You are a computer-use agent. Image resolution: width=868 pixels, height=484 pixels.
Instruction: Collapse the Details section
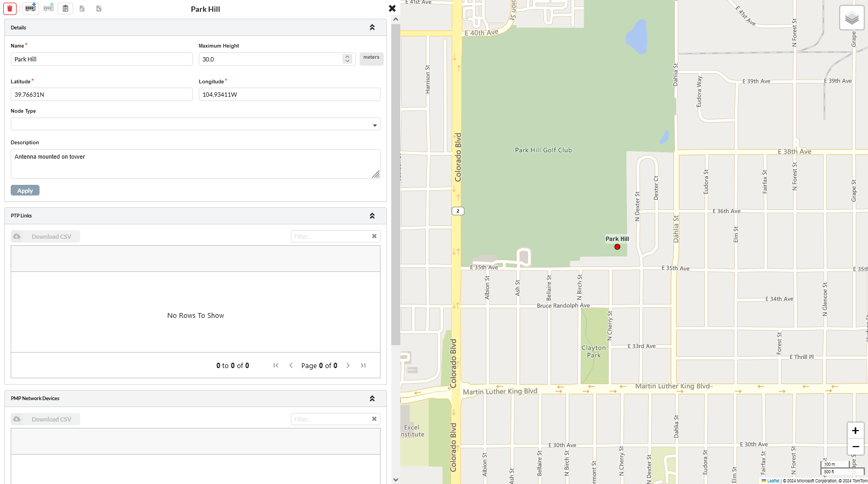(x=372, y=27)
